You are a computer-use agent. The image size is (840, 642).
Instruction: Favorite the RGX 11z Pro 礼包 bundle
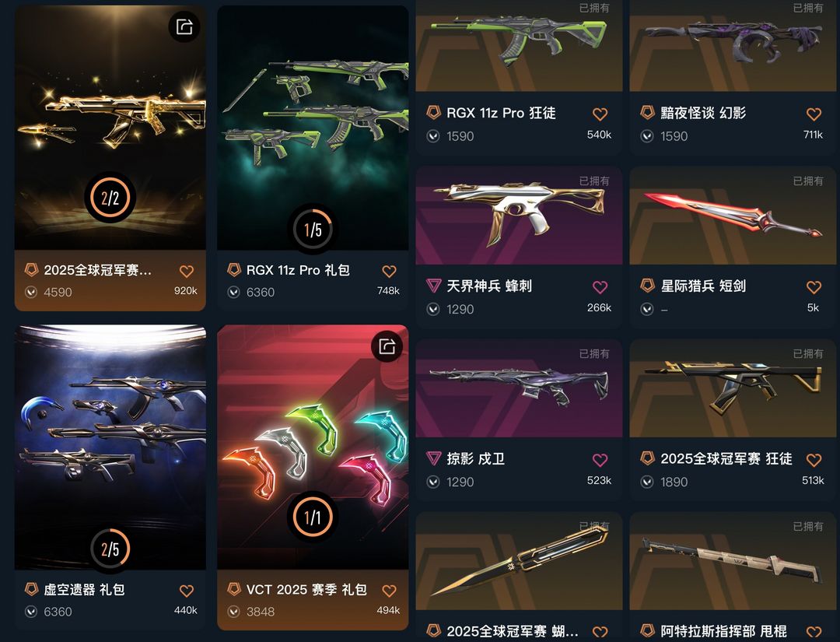tap(390, 271)
